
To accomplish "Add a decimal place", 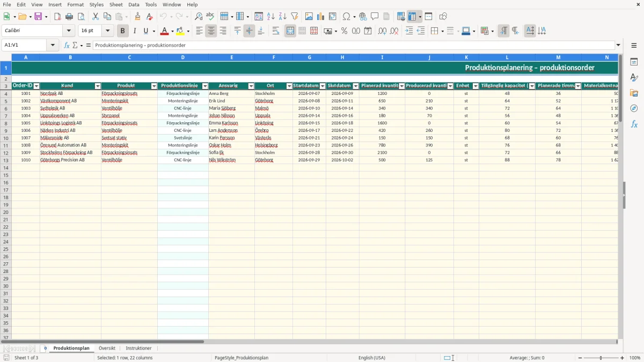I will coord(382,31).
